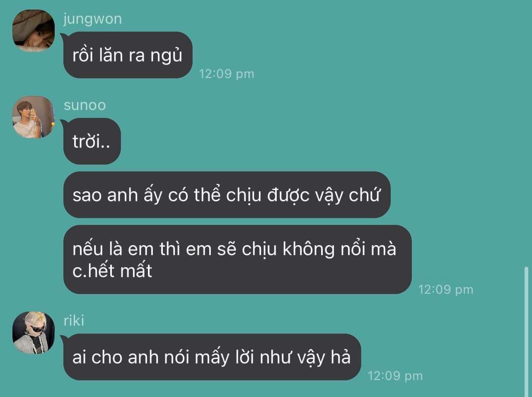
Task: Tap the timestamp after sunoo's last message
Action: 446,290
